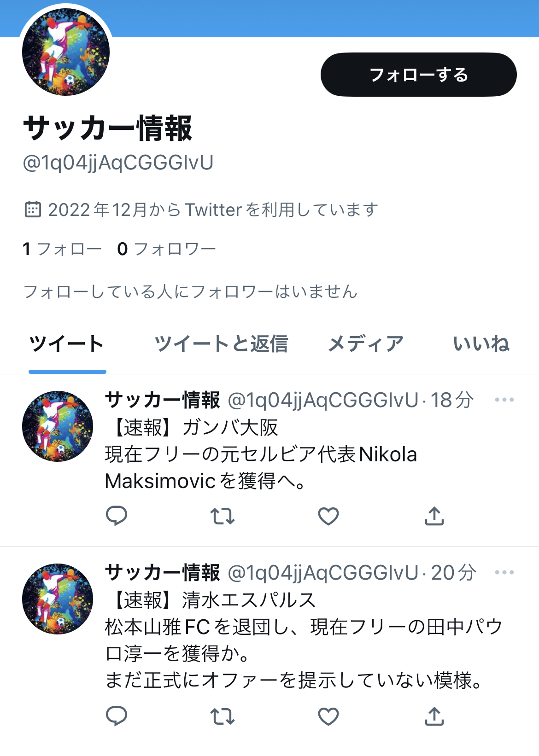Viewport: 539px width, 756px height.
Task: Share the ガンバ大阪 tweet
Action: pos(434,516)
